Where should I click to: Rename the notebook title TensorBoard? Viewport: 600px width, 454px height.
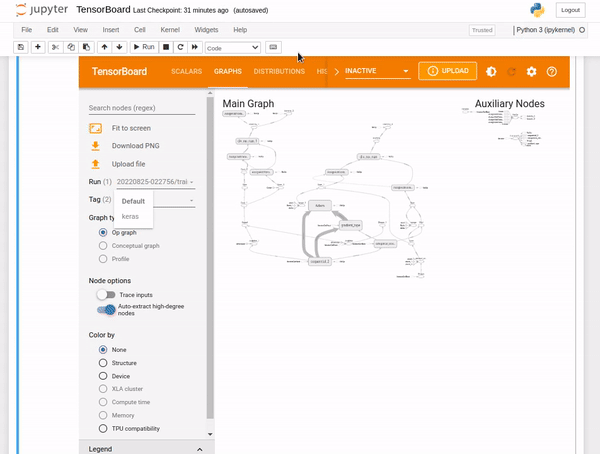click(103, 10)
